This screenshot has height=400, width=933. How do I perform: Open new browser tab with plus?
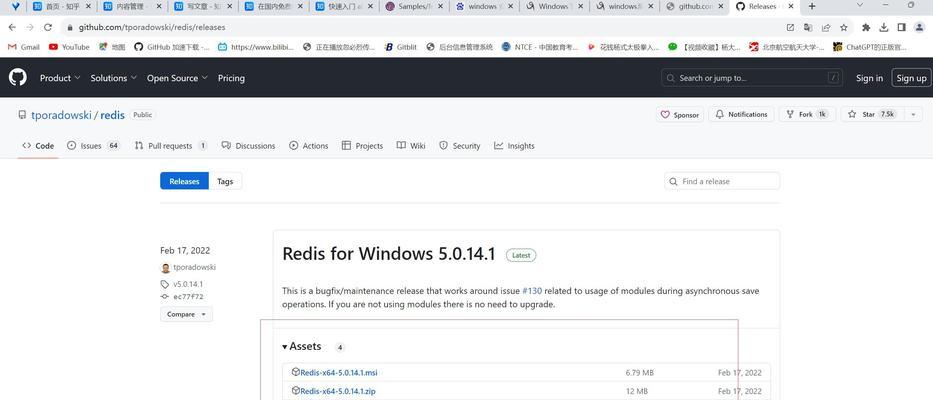[812, 7]
